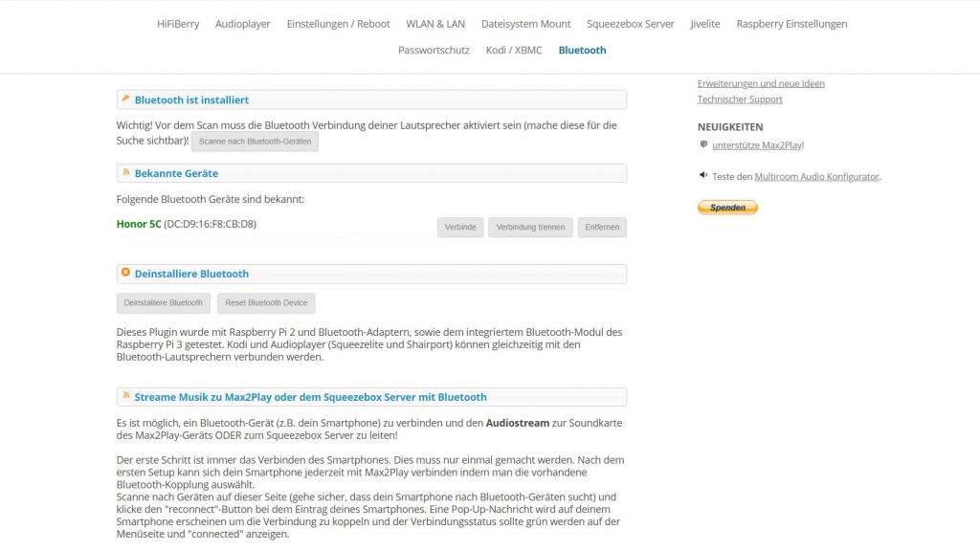Open the HiFiBerry menu tab
The image size is (980, 551).
(178, 24)
